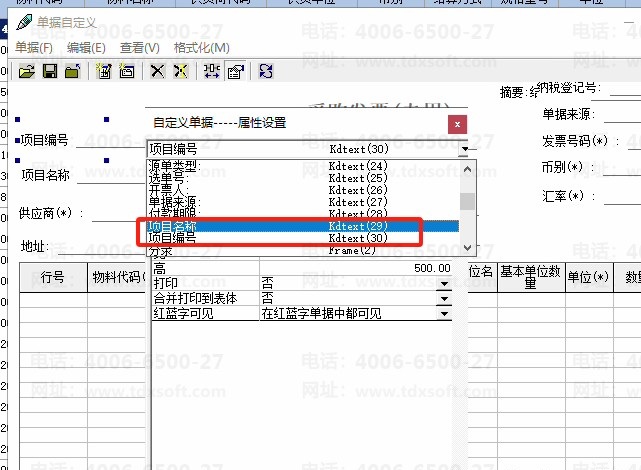Image resolution: width=641 pixels, height=470 pixels.
Task: Click the dropdown list scrollbar thumb
Action: 468,201
